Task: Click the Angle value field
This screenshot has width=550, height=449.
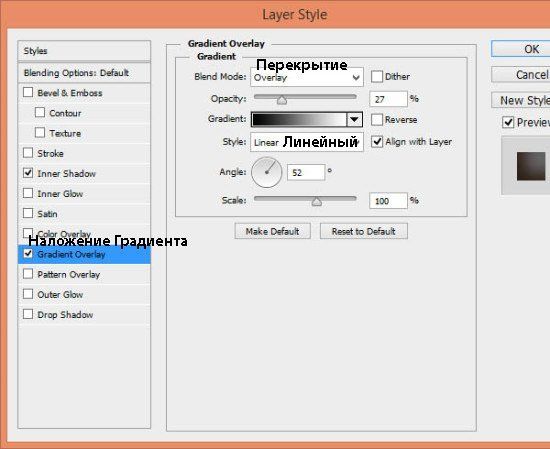Action: click(306, 172)
